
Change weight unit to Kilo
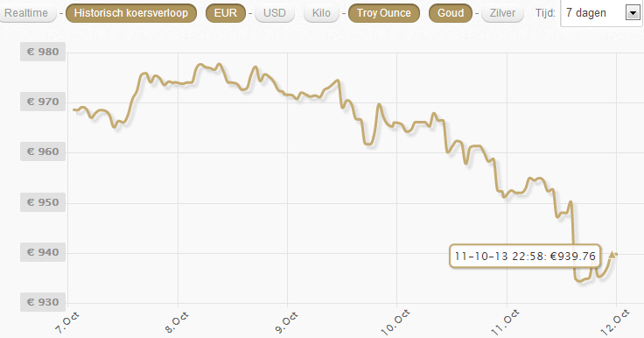(321, 13)
